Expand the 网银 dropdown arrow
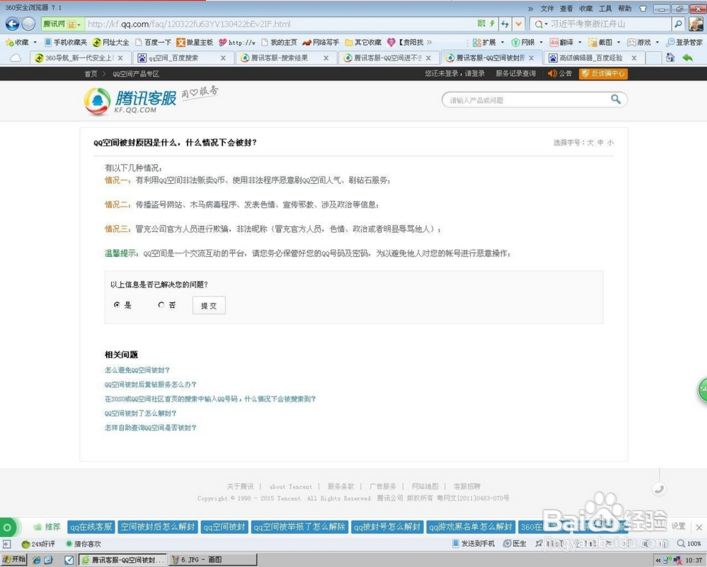 (541, 42)
